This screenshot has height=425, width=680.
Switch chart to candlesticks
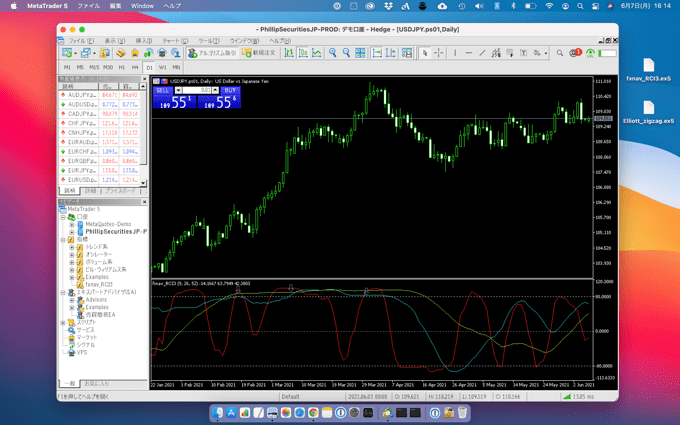[x=303, y=53]
